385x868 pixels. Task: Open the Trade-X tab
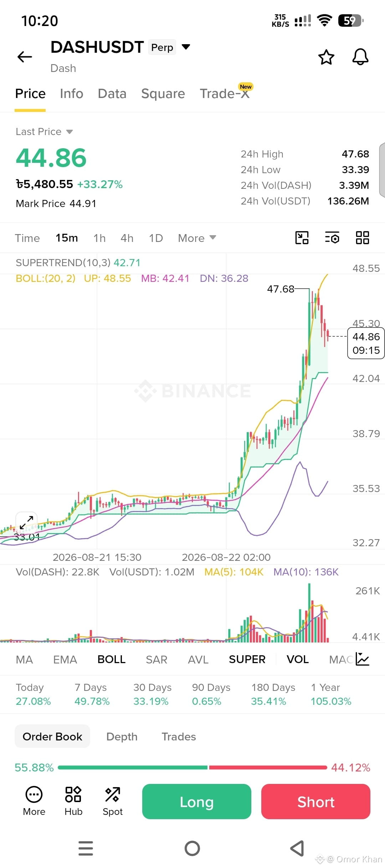(x=225, y=94)
